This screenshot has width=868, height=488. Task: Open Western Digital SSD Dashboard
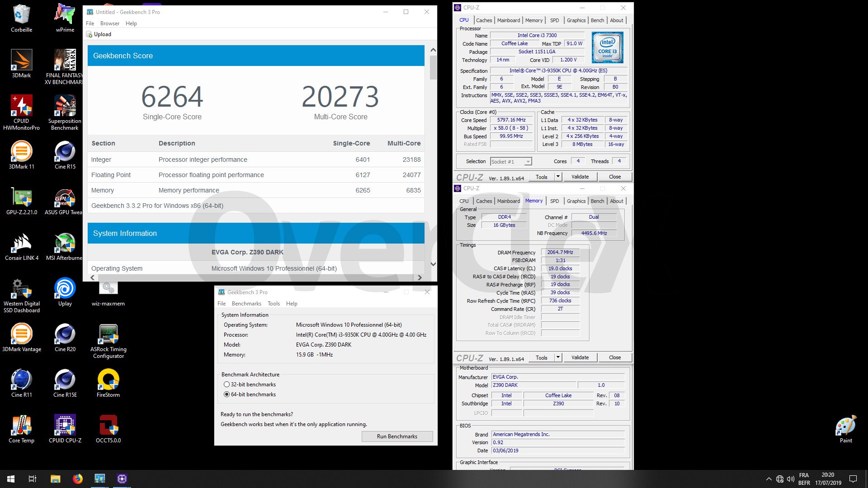point(21,295)
